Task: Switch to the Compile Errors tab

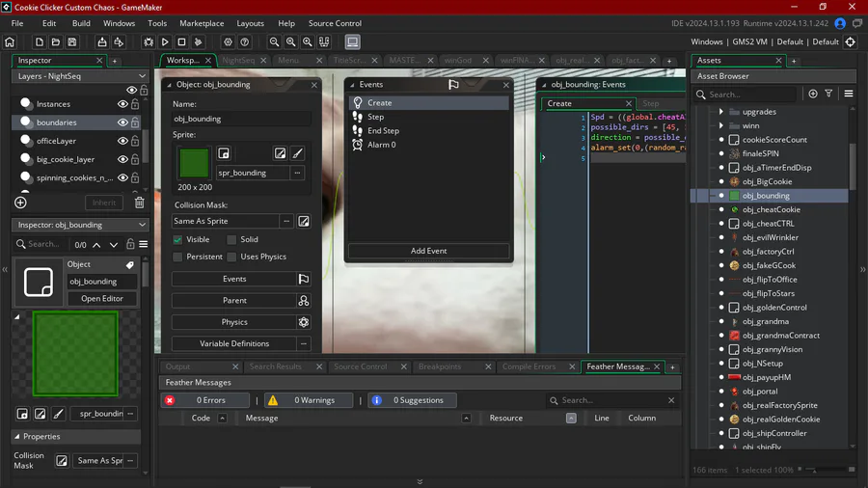Action: click(x=529, y=366)
